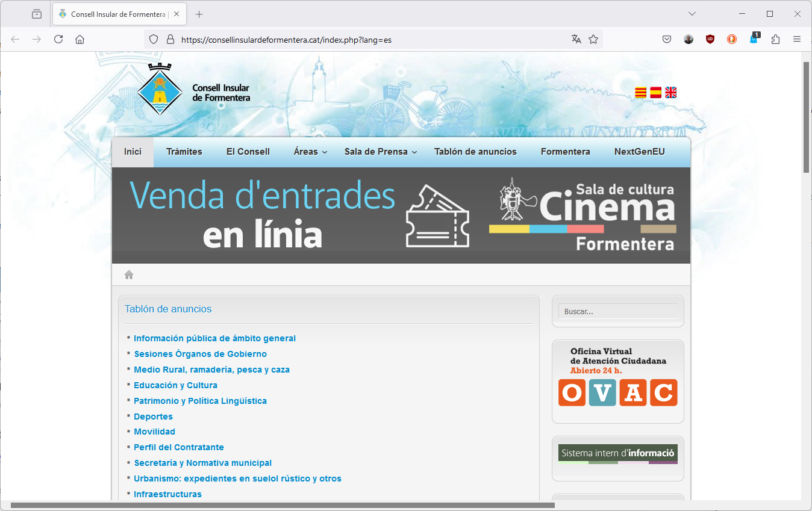Open Educación y Cultura link
The width and height of the screenshot is (812, 511).
(x=175, y=385)
